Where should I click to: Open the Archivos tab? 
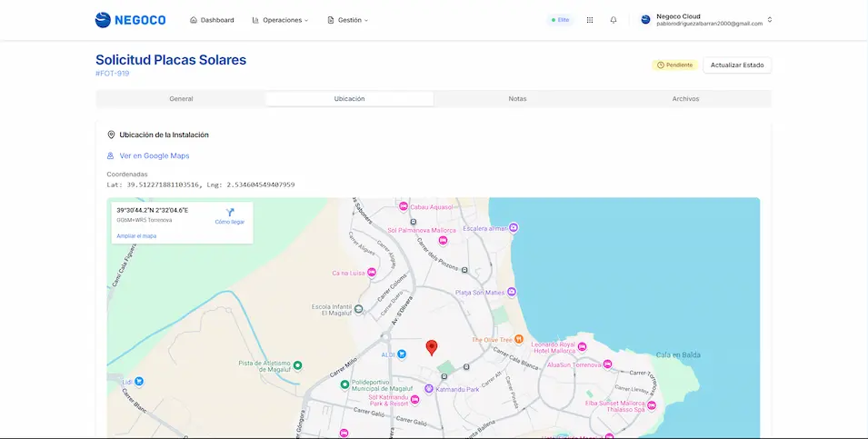point(685,98)
